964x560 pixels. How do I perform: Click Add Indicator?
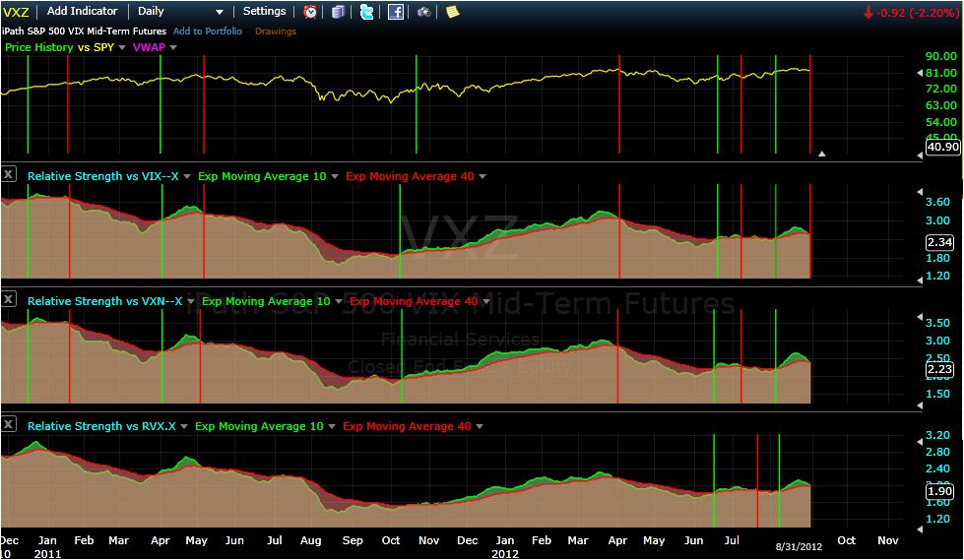[x=83, y=11]
